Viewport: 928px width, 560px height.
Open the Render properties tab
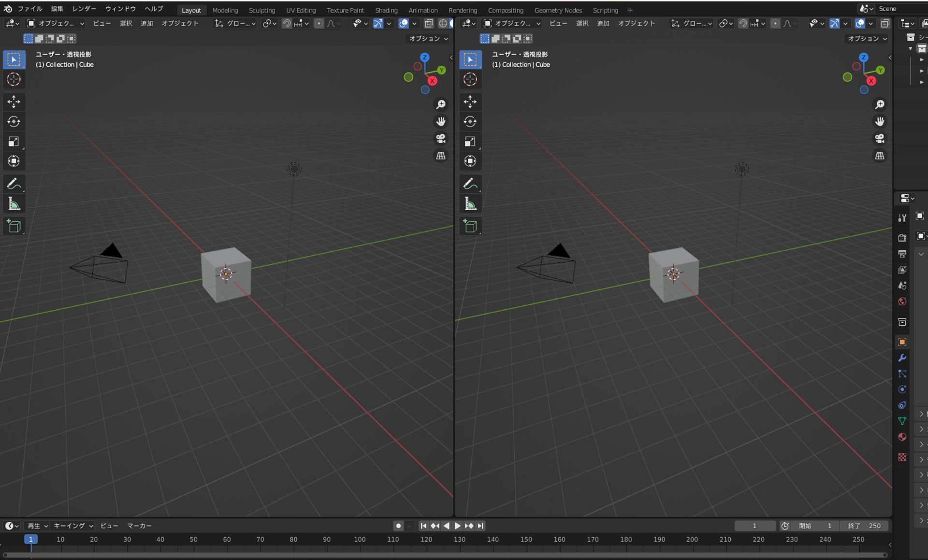(x=902, y=237)
